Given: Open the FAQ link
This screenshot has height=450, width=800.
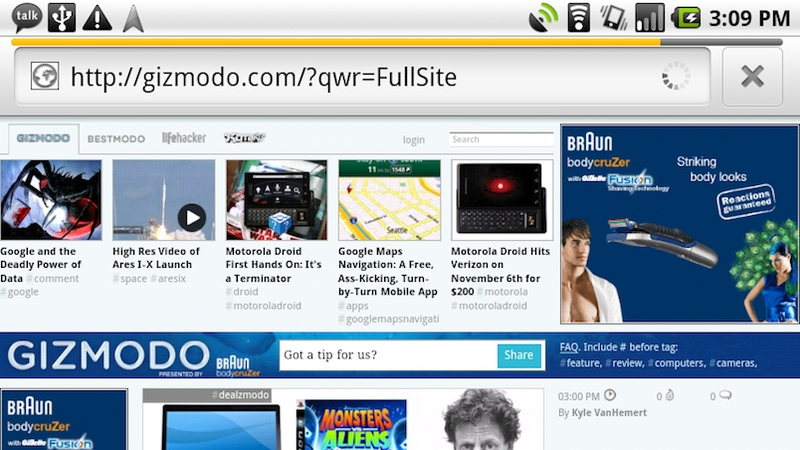Looking at the screenshot, I should [569, 347].
